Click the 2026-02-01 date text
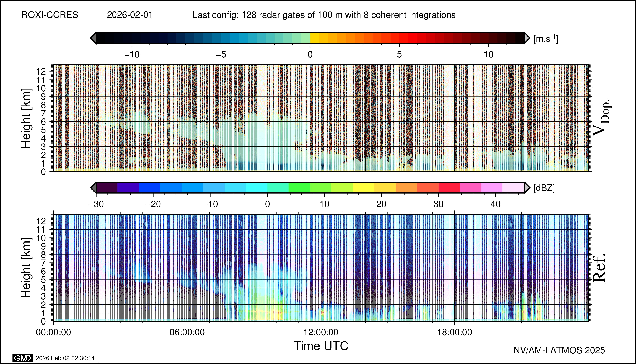636x364 pixels. [130, 15]
